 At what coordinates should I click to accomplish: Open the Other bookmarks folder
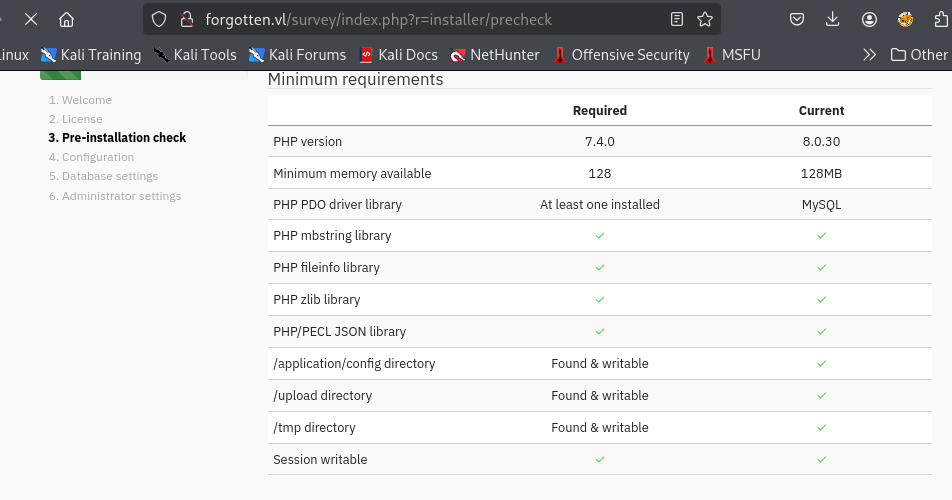click(x=919, y=55)
